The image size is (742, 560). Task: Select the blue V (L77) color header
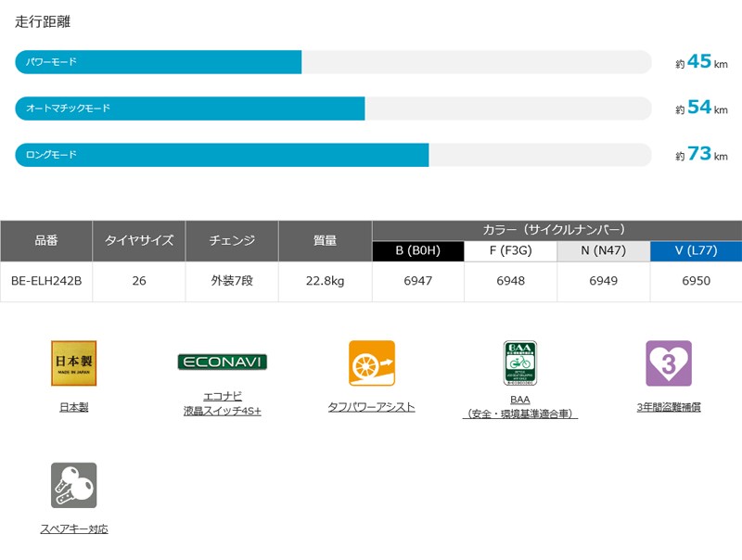pos(696,251)
